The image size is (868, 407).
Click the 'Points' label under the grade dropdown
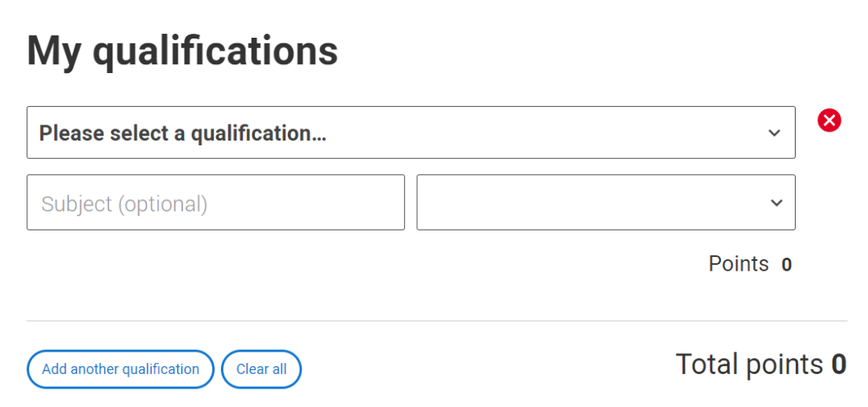738,264
